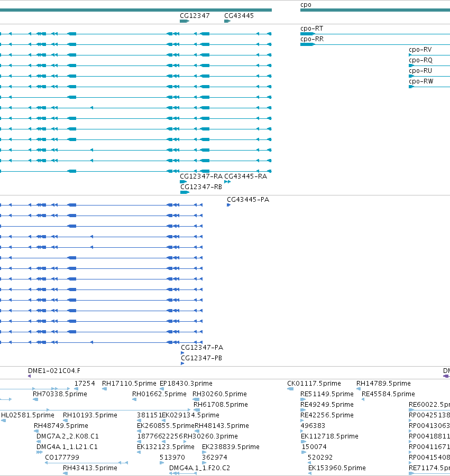Select the RH43413.5prime EST label

(90, 468)
